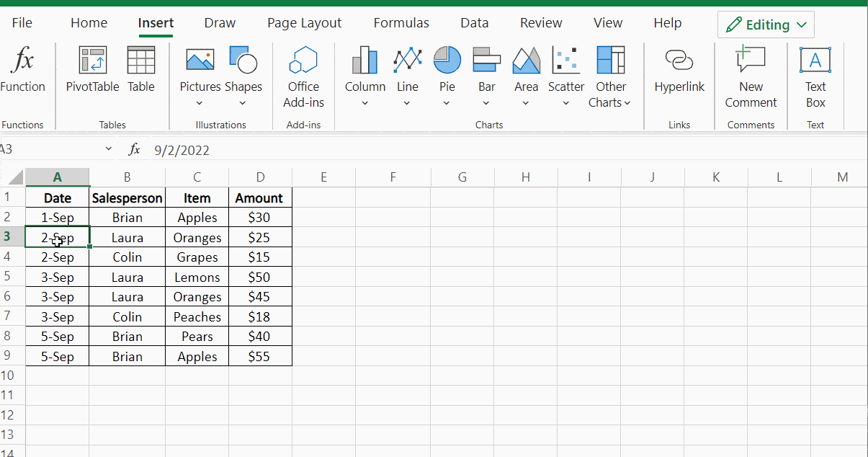
Task: Insert a Column chart
Action: [x=364, y=72]
